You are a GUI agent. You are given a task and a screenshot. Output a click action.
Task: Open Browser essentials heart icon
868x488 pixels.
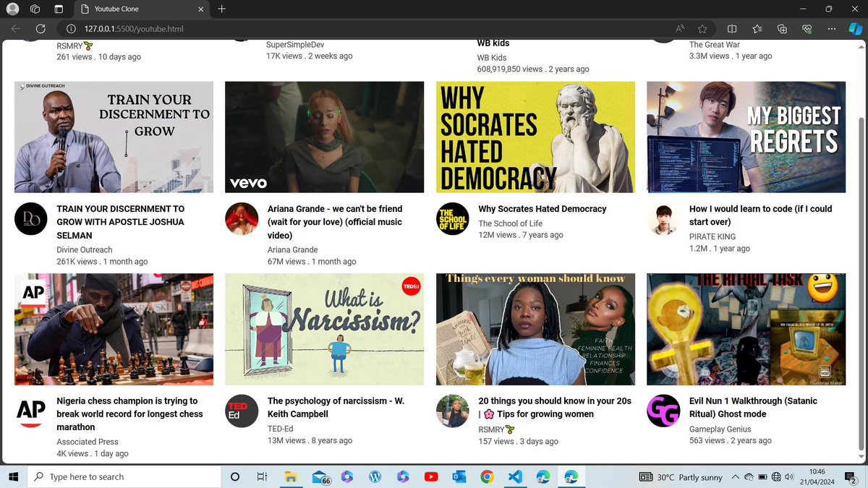pos(807,29)
